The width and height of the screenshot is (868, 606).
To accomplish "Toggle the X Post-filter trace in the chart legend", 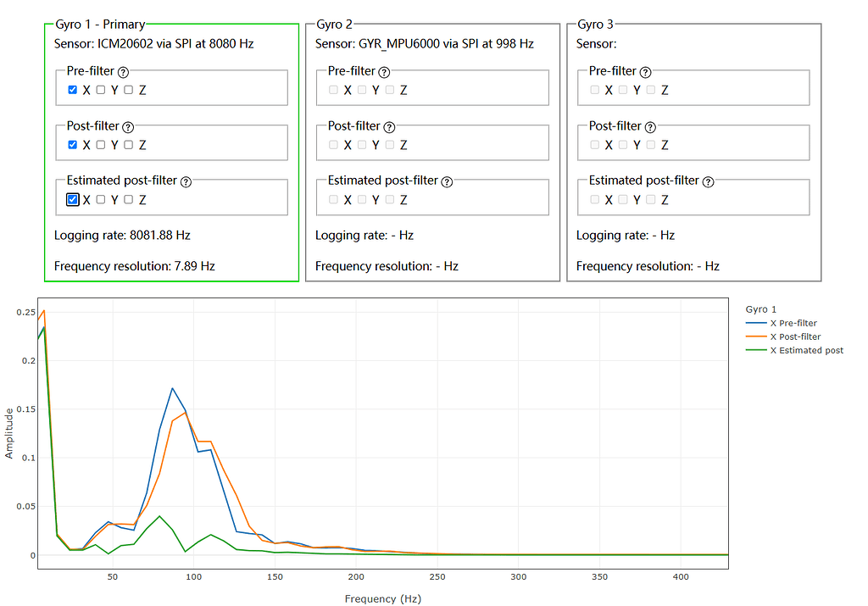I will (796, 336).
